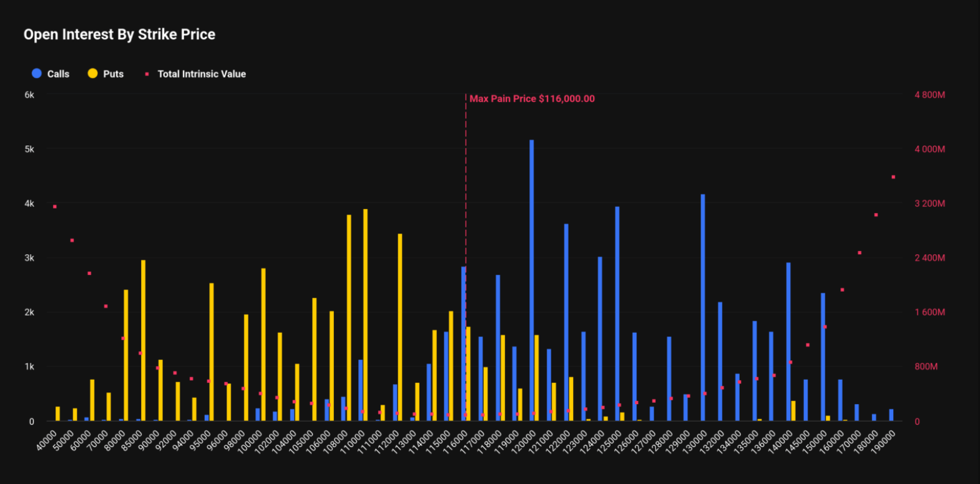Image resolution: width=980 pixels, height=484 pixels.
Task: Select the yellow Puts bar at strike 108000
Action: (x=349, y=318)
